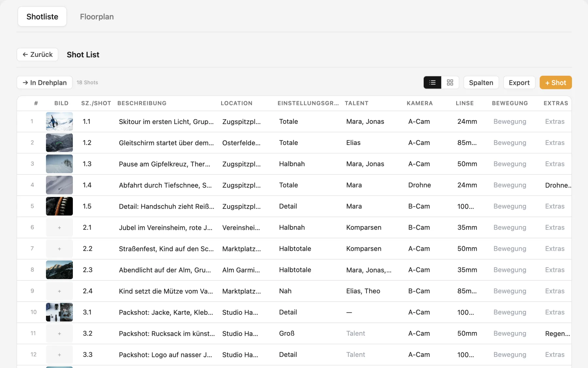Switch to list view icon

click(x=432, y=83)
